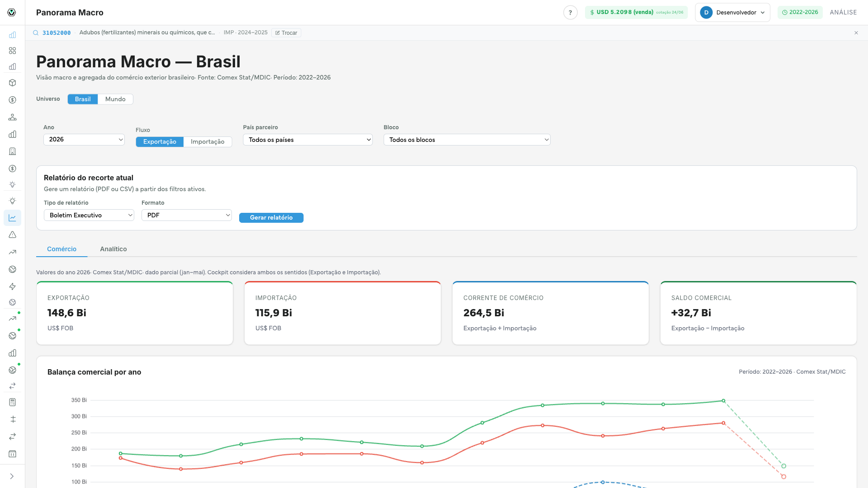Open Tipo de relatório Boletim Executivo dropdown
868x488 pixels.
[89, 216]
